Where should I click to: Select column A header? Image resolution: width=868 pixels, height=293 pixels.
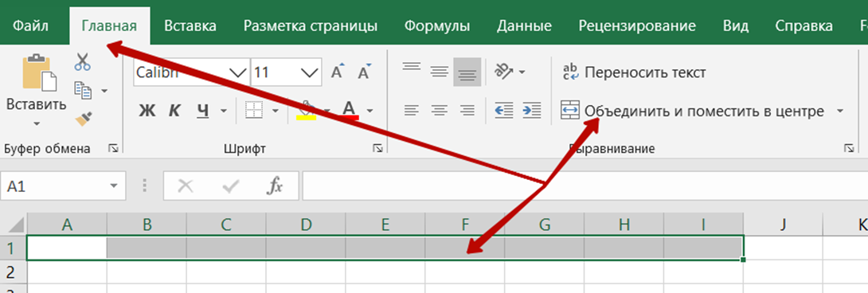(67, 225)
